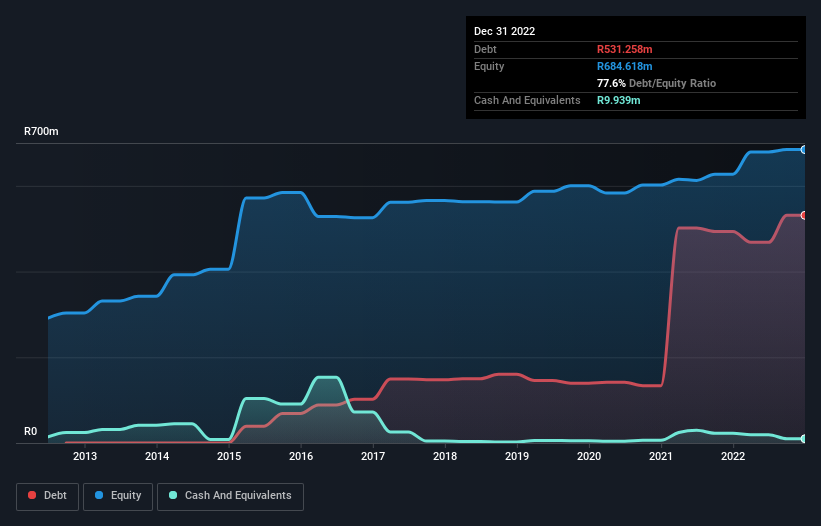Select the 2015 x-axis label

(x=229, y=456)
